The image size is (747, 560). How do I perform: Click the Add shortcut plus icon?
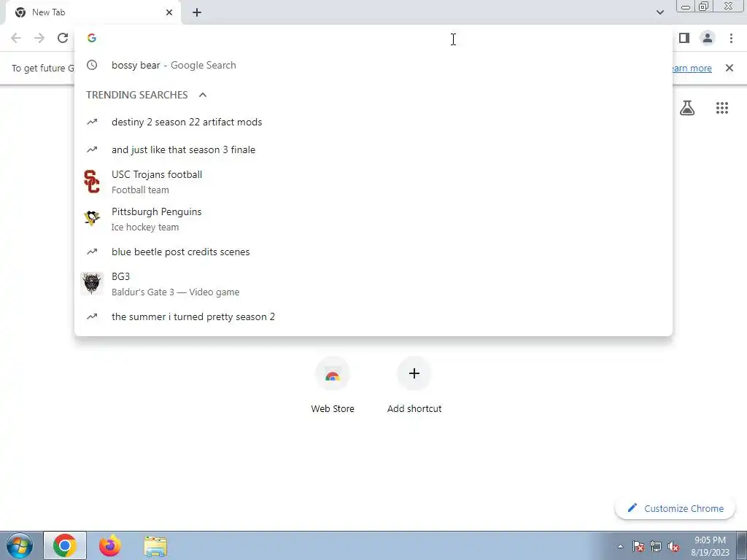[x=414, y=374]
